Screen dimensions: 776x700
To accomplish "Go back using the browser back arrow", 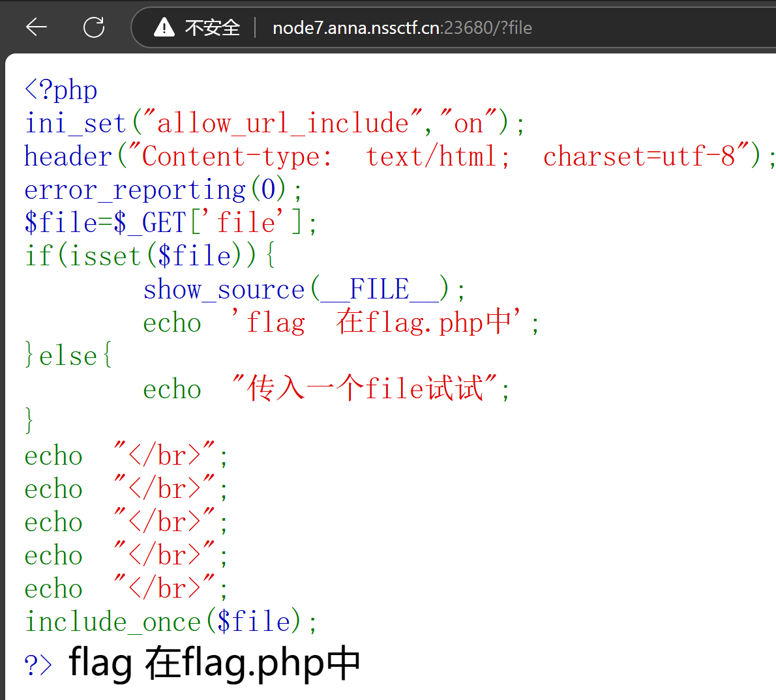I will click(36, 27).
